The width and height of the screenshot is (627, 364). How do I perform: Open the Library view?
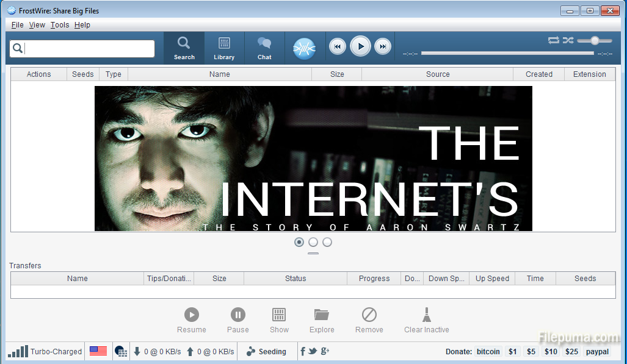click(224, 48)
